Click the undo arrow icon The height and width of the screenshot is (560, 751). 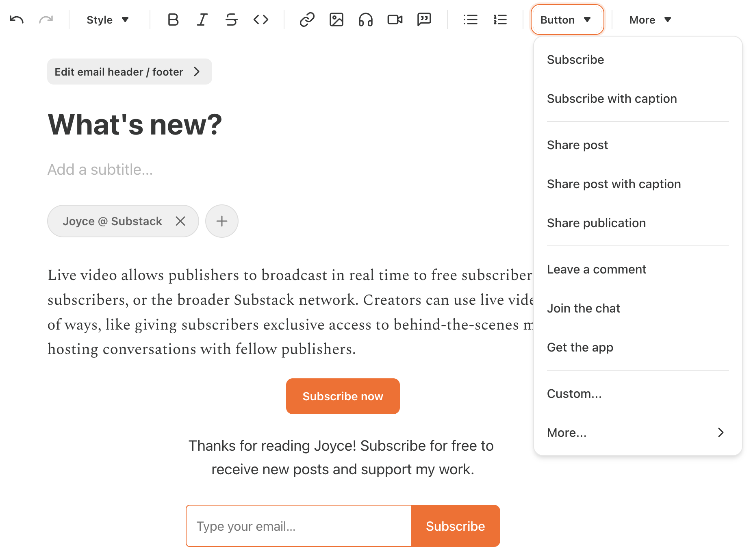click(17, 20)
